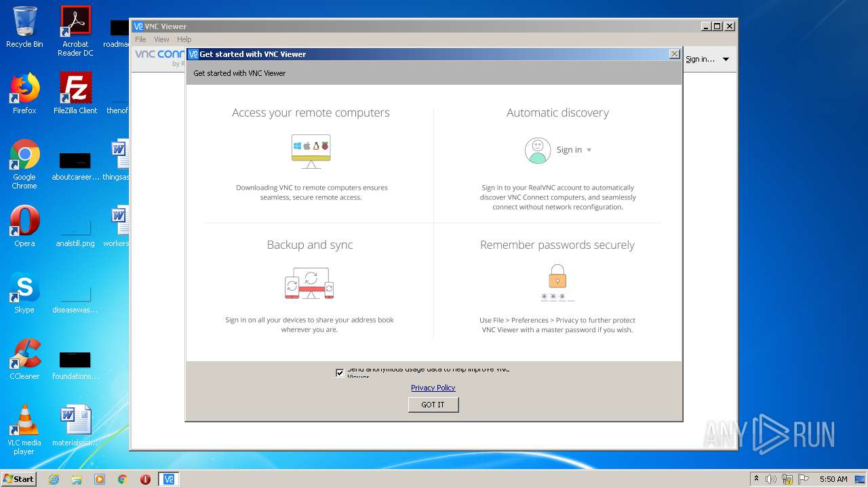
Task: Select the VNC Viewer taskbar button
Action: (x=169, y=479)
